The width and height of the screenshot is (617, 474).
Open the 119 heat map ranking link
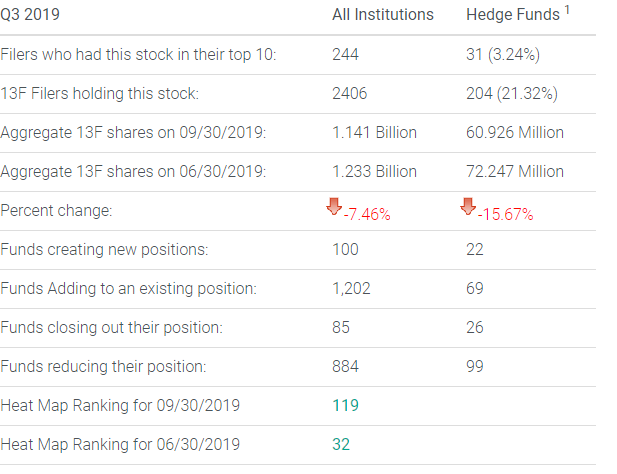tap(345, 405)
